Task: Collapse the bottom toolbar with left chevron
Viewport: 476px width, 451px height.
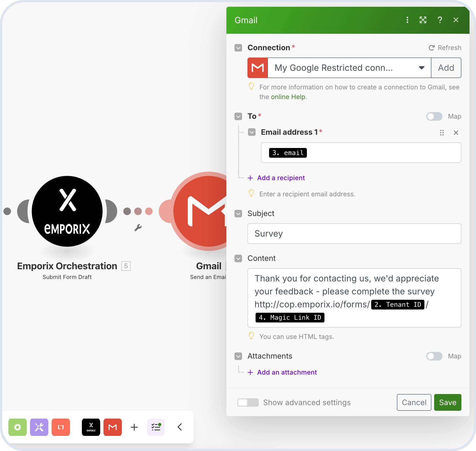Action: tap(180, 427)
